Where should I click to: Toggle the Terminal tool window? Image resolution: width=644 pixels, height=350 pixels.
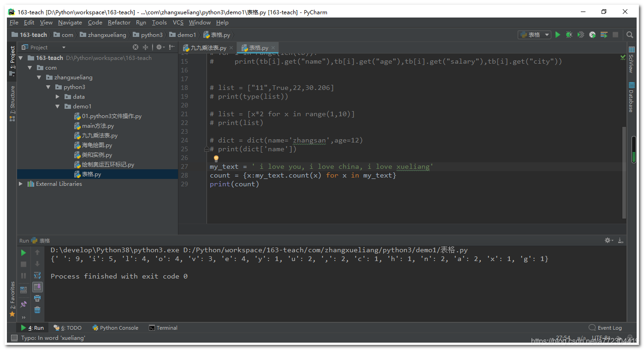pos(163,328)
